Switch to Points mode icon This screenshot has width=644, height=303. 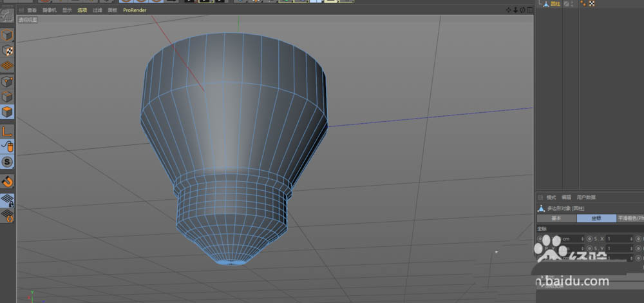pyautogui.click(x=7, y=81)
